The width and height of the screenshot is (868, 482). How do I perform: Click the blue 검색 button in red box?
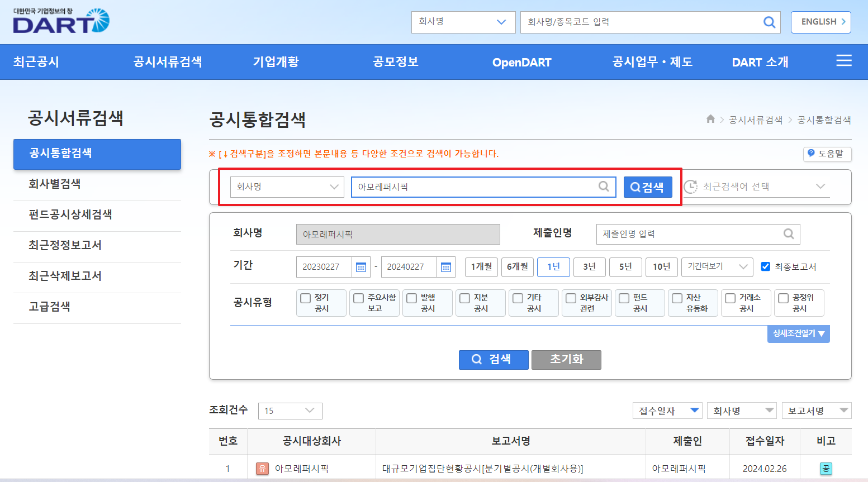648,187
